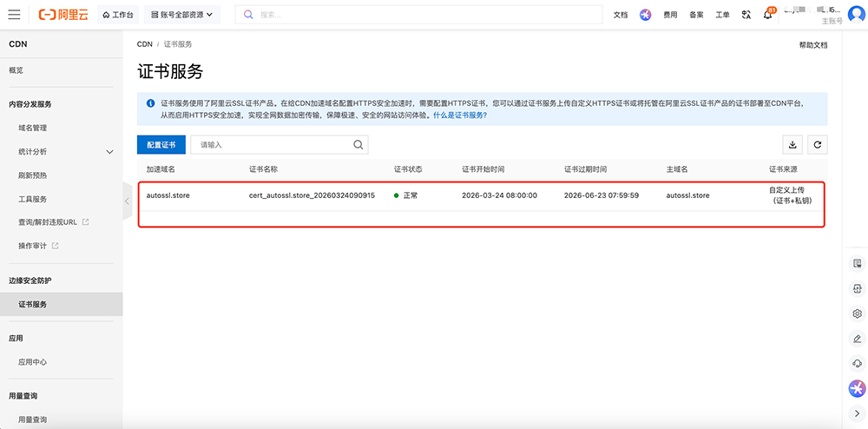Click the 配置证书 button

coord(161,145)
